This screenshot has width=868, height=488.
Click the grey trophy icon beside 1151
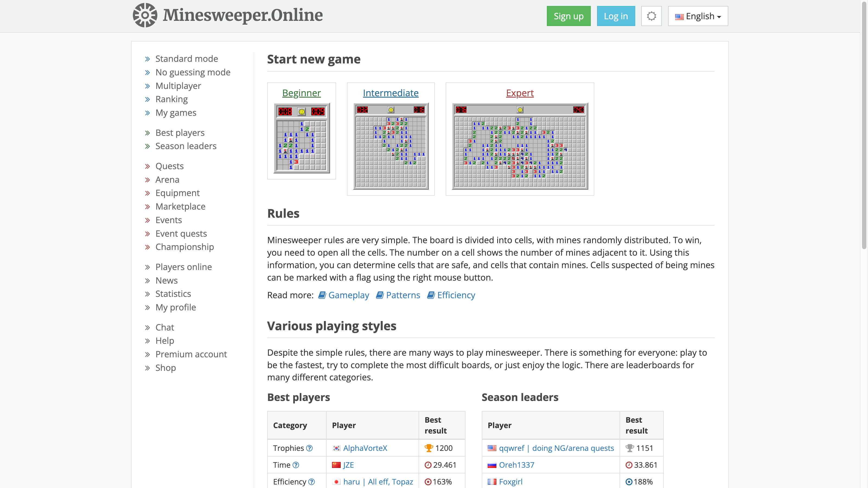tap(629, 448)
